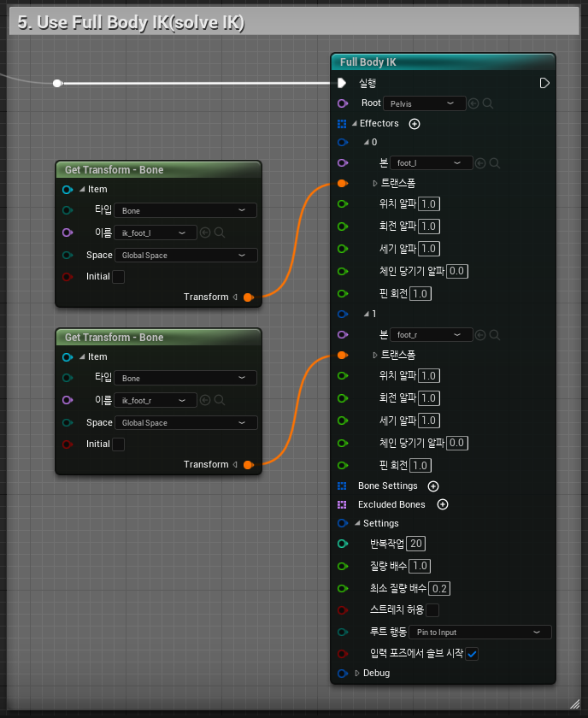This screenshot has width=588, height=718.
Task: Click the Full Body IK execution input pin
Action: point(342,83)
